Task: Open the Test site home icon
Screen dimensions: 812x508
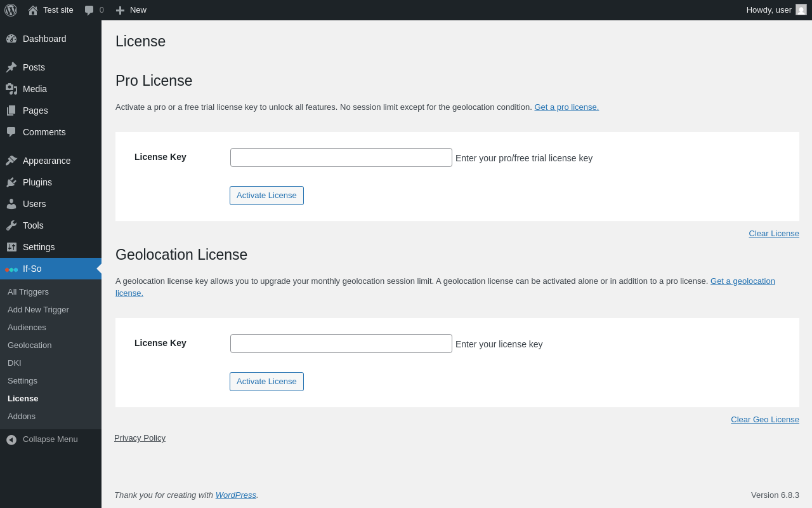Action: tap(33, 10)
